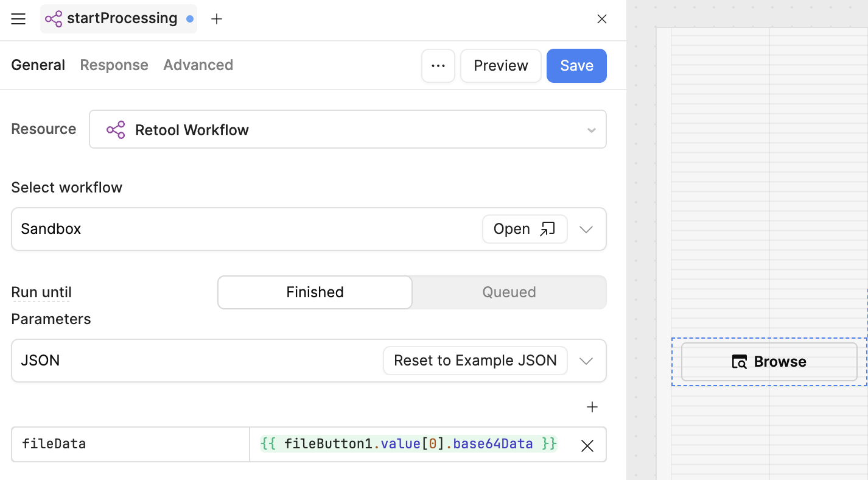868x480 pixels.
Task: Remove the fileData parameter row
Action: tap(587, 446)
